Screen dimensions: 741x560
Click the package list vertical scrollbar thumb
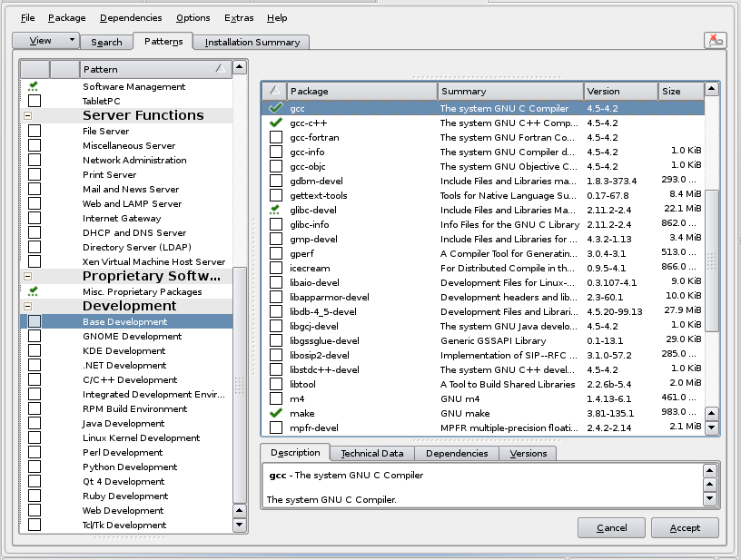point(712,260)
